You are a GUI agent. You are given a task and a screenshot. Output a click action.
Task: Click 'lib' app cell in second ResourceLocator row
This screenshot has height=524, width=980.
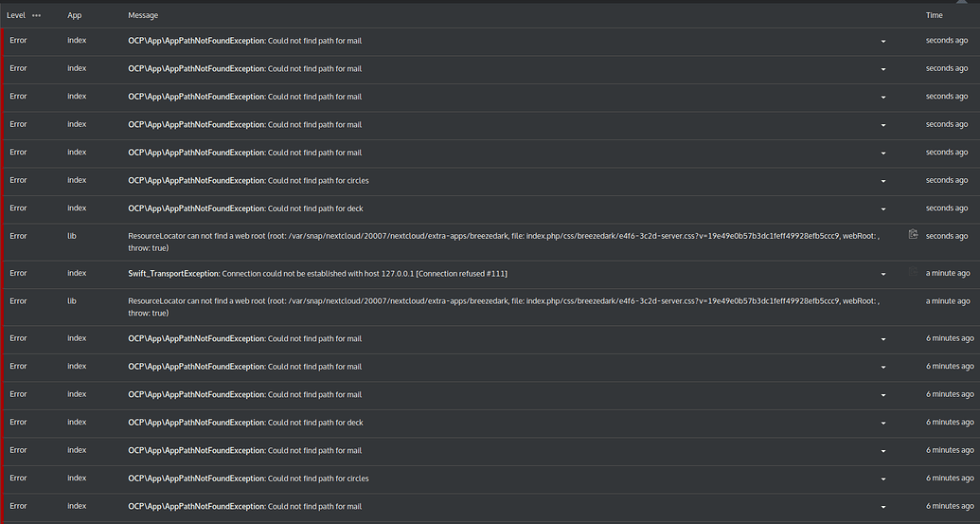[72, 301]
